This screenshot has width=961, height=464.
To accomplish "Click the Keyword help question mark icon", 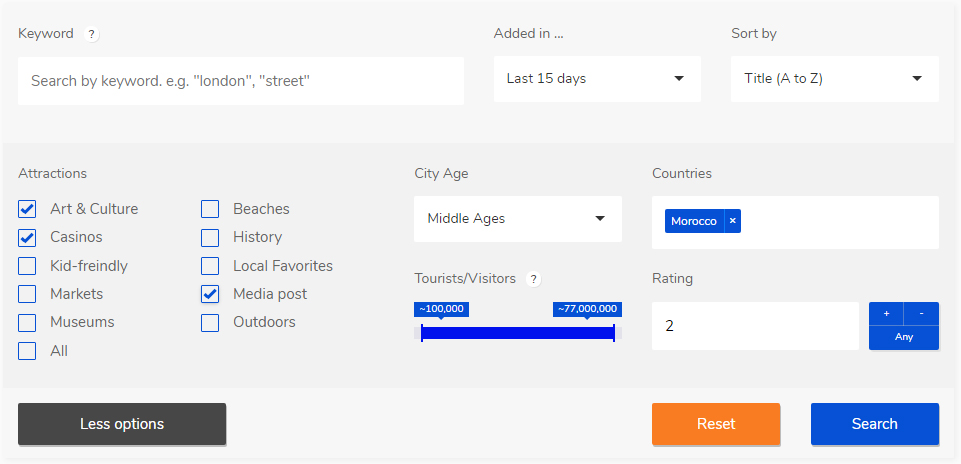I will (x=92, y=34).
